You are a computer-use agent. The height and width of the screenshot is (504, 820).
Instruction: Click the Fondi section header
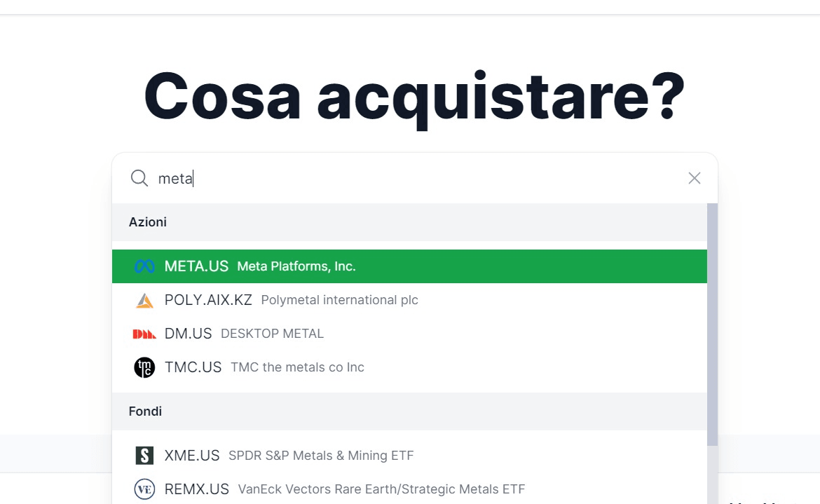[x=146, y=411]
